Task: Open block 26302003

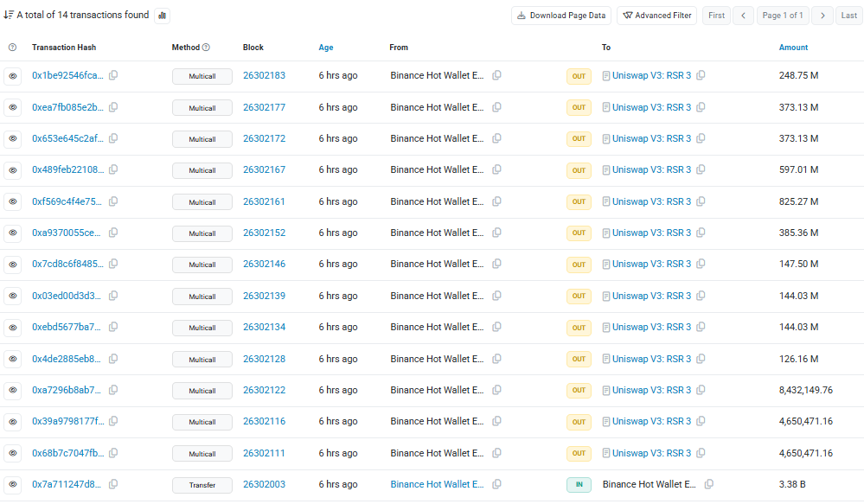Action: coord(265,484)
